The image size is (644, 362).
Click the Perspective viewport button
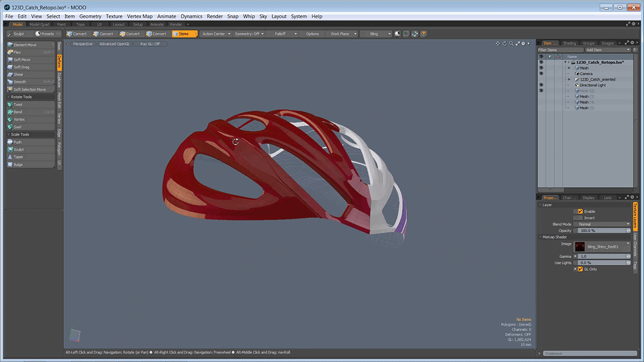point(83,44)
